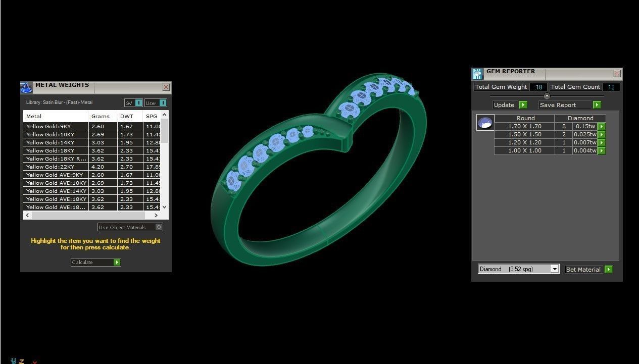Click the DWT column header
Image resolution: width=639 pixels, height=364 pixels.
130,116
